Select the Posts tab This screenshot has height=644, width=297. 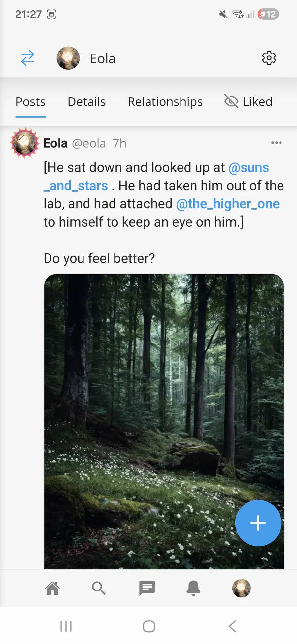31,102
